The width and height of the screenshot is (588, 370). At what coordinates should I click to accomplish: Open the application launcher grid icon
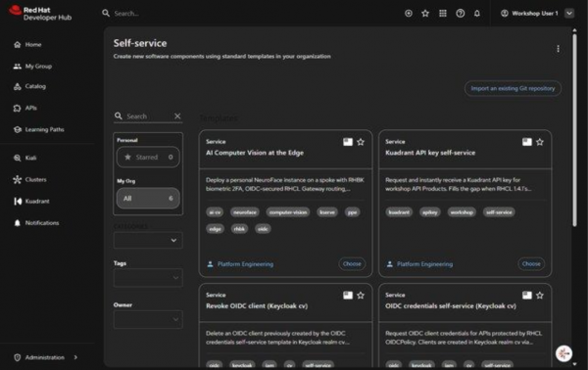tap(443, 14)
